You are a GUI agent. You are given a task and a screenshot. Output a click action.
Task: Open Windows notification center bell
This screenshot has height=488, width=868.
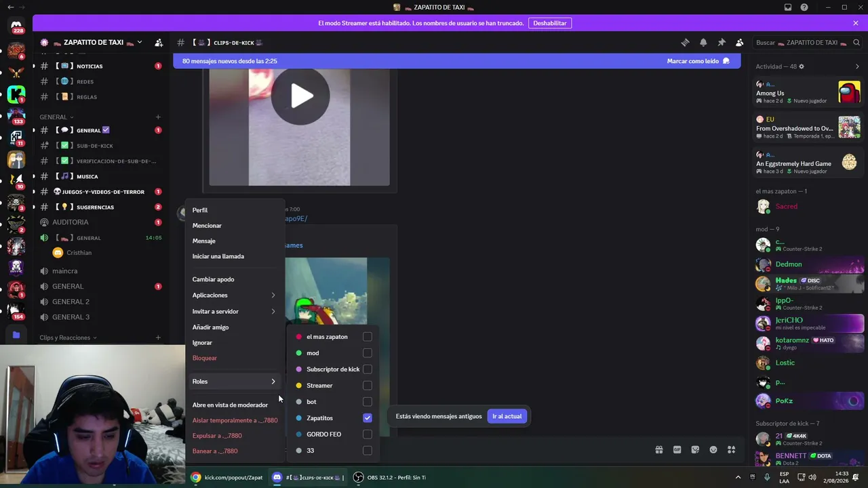856,477
